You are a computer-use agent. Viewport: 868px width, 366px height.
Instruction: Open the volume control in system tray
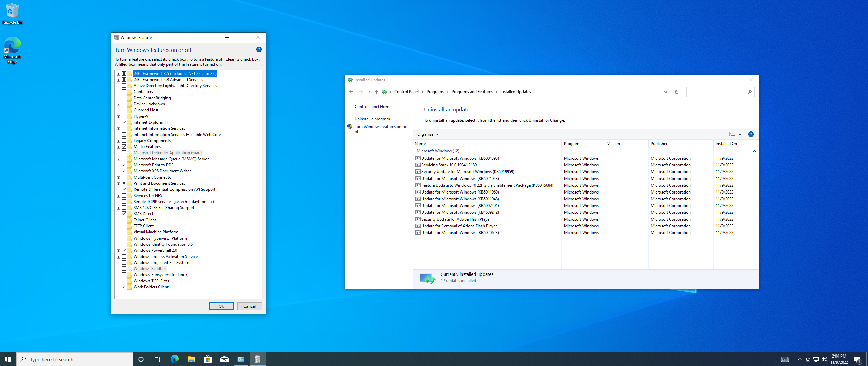[824, 359]
